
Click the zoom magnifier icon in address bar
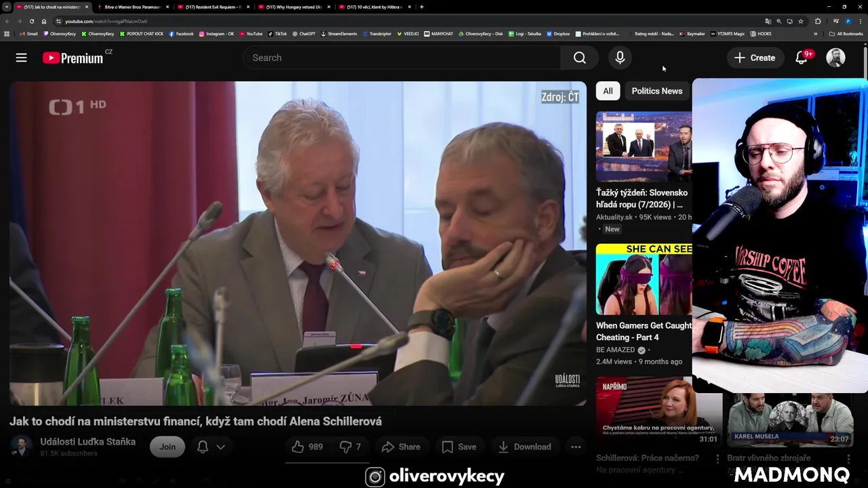click(778, 21)
